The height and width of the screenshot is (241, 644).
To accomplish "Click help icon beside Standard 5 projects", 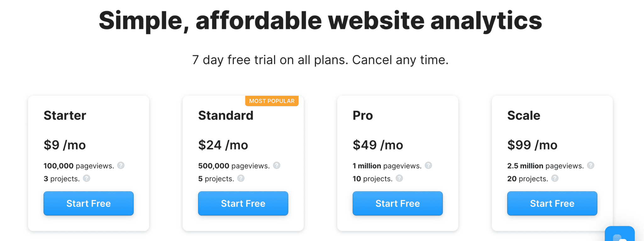I will (241, 178).
